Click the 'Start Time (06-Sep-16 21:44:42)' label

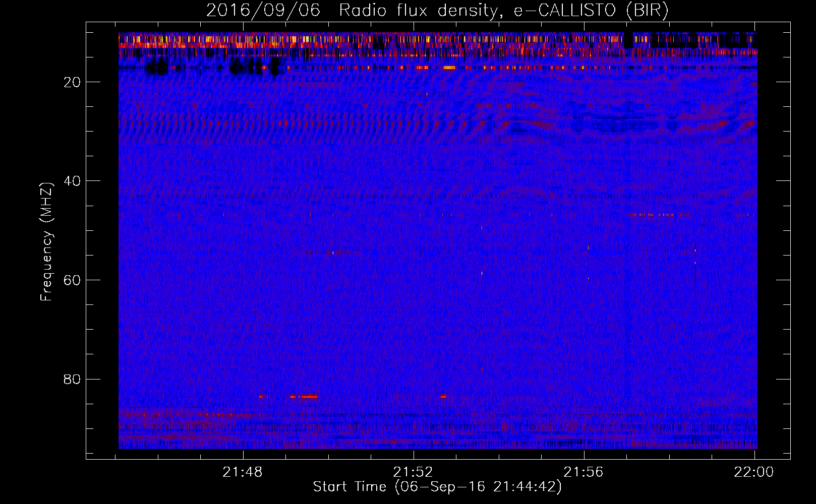point(437,487)
